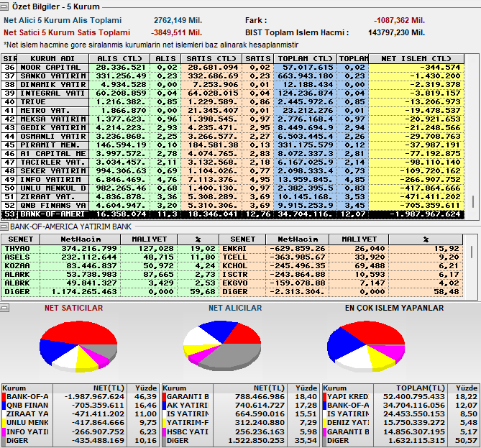This screenshot has width=481, height=448.
Task: Click Yüzde header in net buyers list
Action: click(303, 388)
